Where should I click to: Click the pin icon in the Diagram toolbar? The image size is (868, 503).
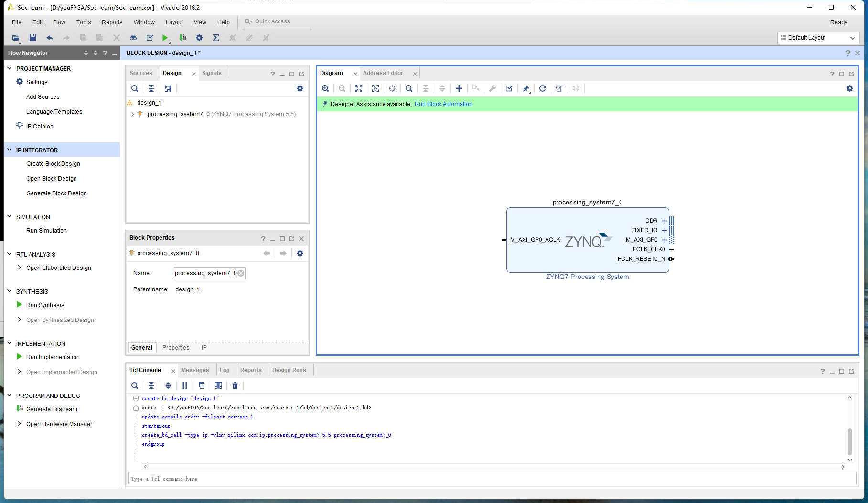pyautogui.click(x=526, y=88)
